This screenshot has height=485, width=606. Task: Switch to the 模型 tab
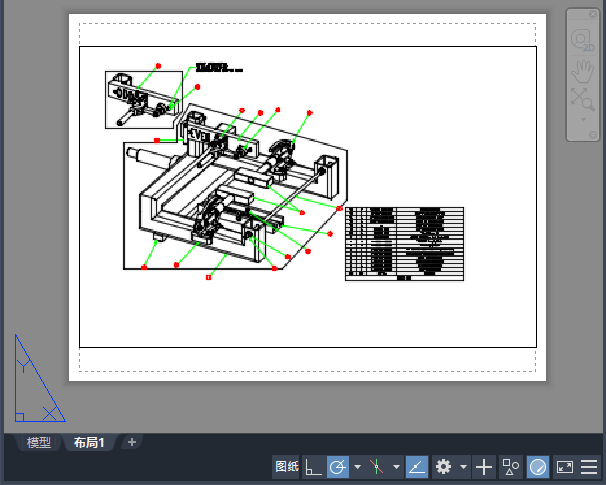(x=39, y=442)
